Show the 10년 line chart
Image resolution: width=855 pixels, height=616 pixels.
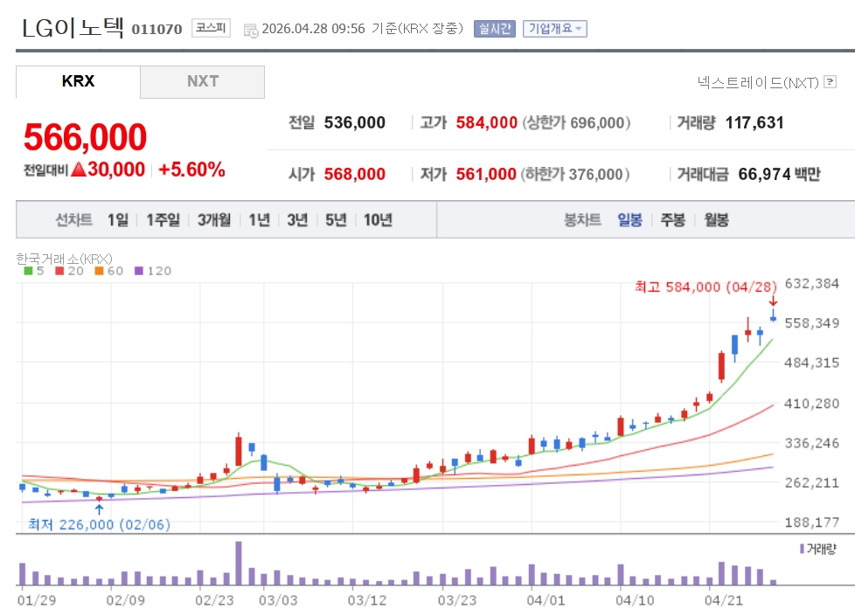(x=378, y=220)
